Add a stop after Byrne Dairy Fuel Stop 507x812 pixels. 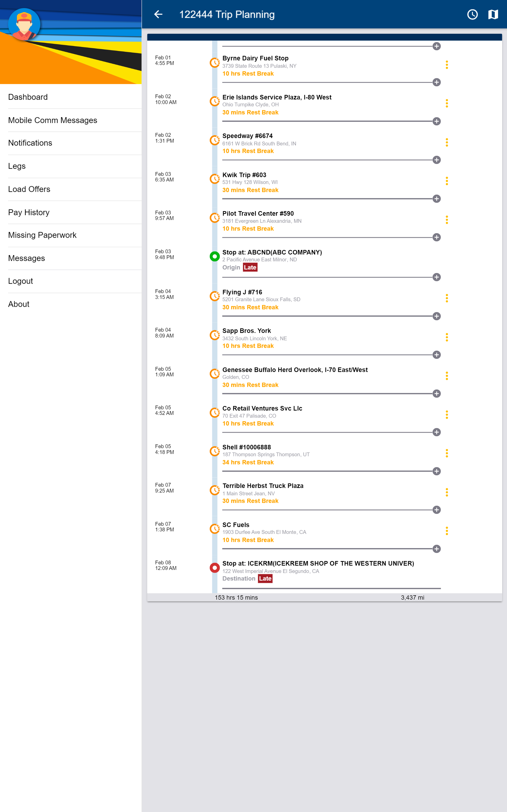[x=437, y=82]
